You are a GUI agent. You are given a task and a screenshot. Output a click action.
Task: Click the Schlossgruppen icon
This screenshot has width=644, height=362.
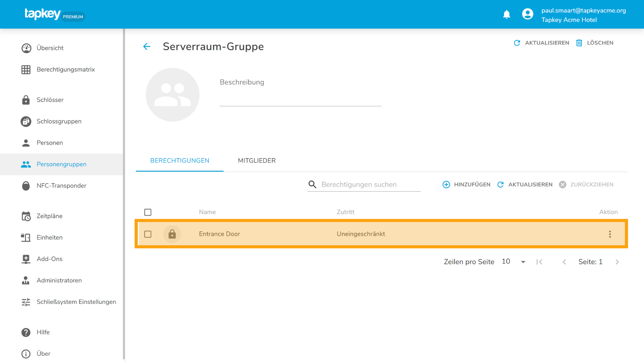click(x=26, y=121)
